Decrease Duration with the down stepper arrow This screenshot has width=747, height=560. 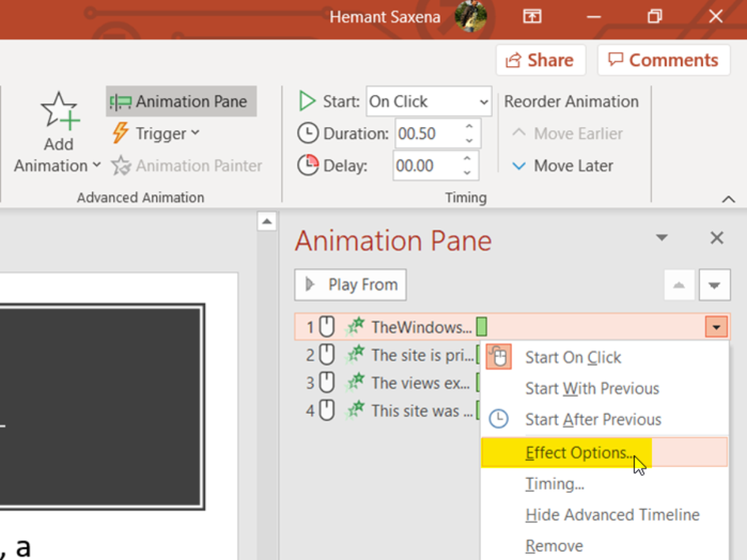click(469, 141)
